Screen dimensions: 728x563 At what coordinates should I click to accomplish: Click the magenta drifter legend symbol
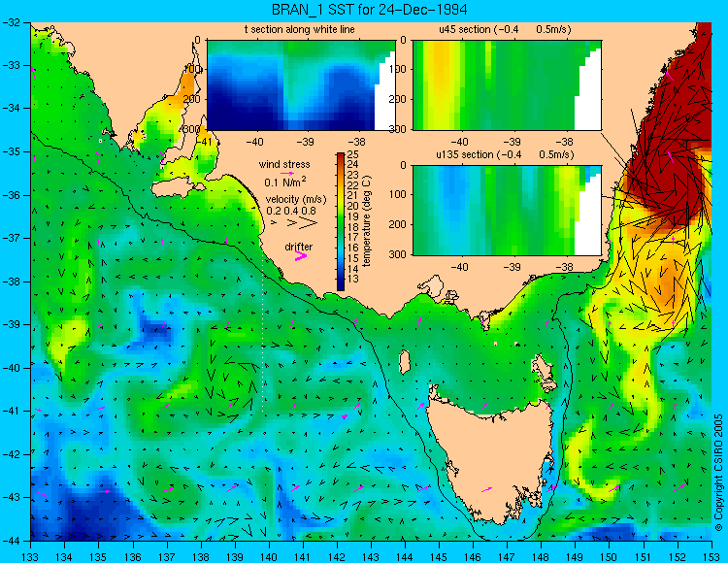(x=301, y=256)
